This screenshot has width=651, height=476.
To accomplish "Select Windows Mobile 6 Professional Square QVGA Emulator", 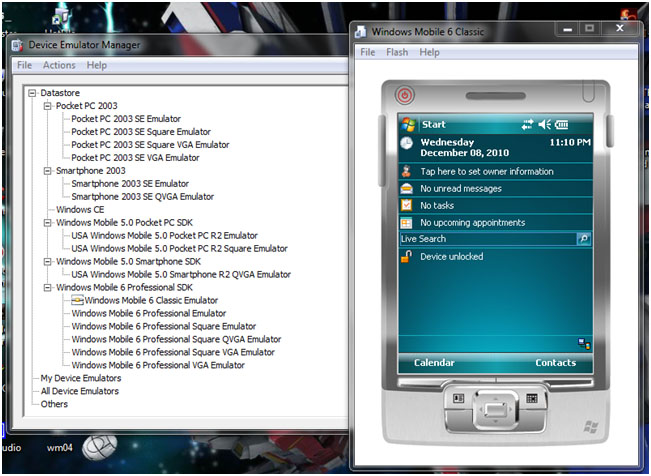I will click(176, 339).
